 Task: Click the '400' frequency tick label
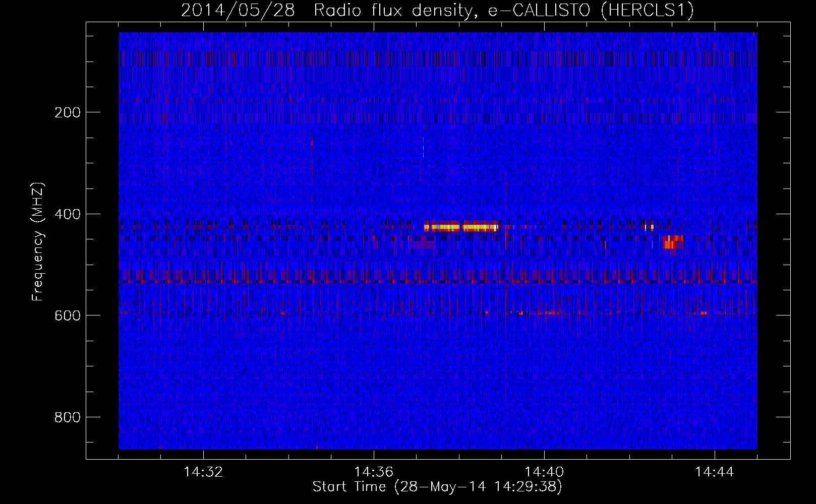tap(68, 214)
